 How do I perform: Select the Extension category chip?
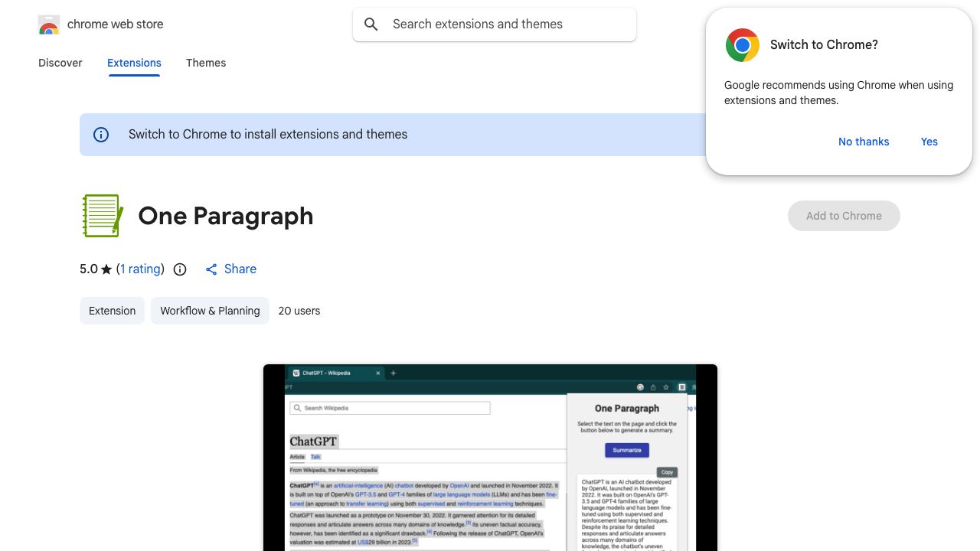point(112,311)
